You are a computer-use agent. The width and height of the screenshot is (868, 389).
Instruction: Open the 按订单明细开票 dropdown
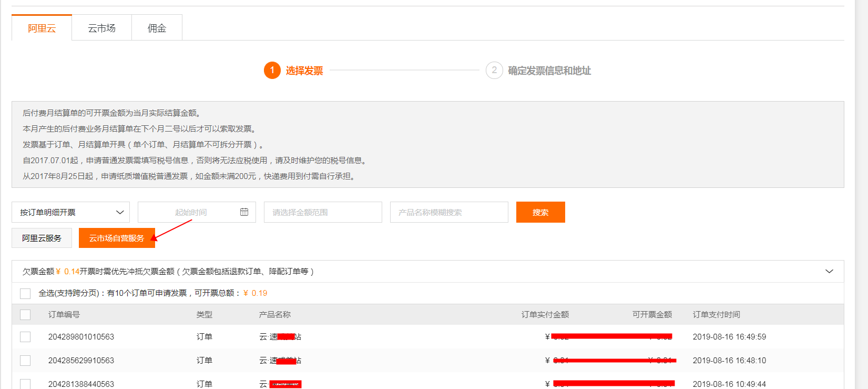pyautogui.click(x=70, y=212)
